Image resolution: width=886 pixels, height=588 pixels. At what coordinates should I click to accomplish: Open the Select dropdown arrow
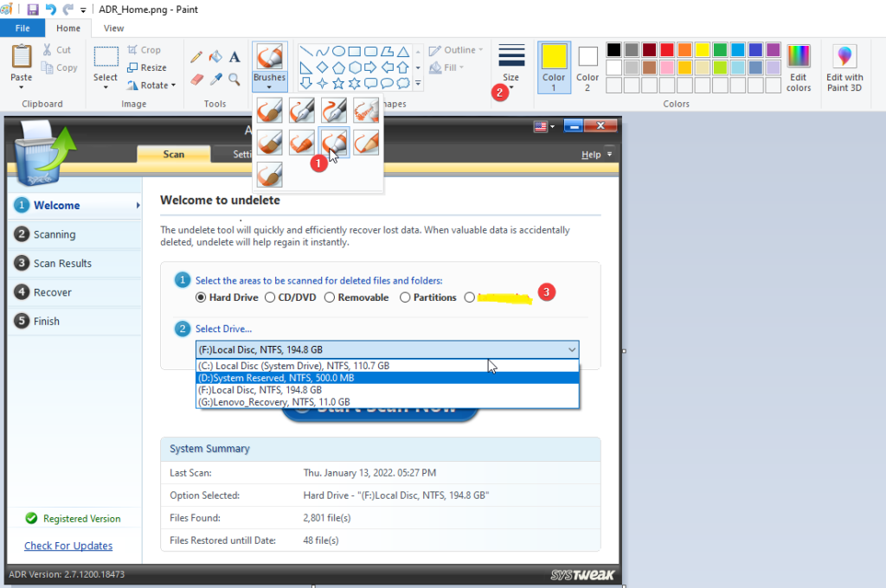pos(106,87)
